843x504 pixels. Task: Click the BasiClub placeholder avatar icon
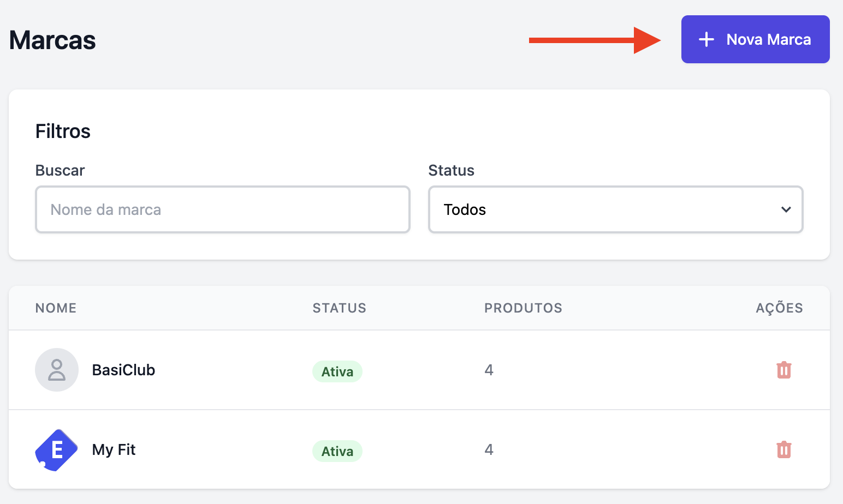pos(57,370)
